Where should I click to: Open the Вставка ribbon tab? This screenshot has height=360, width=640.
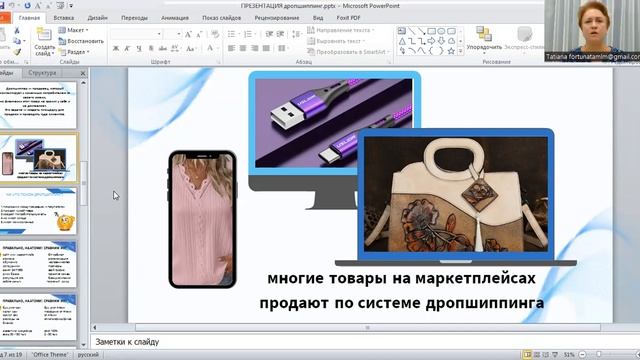pyautogui.click(x=64, y=18)
